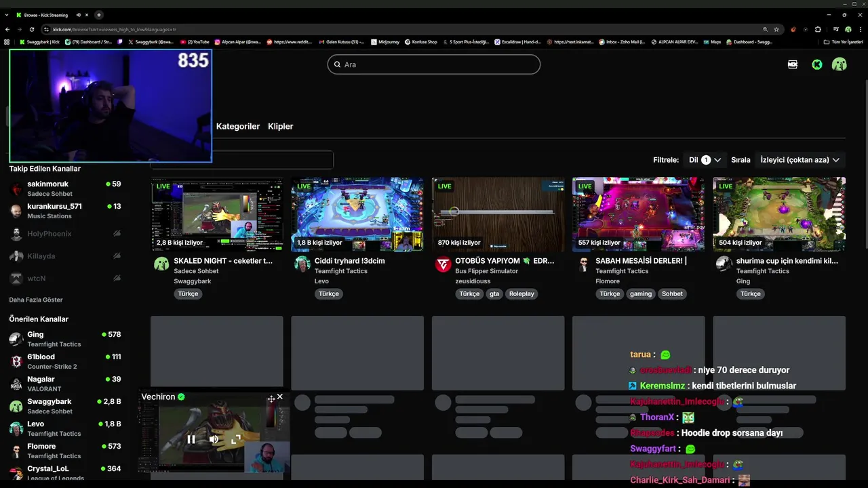The height and width of the screenshot is (488, 868).
Task: Open the Dil language filter dropdown
Action: pos(705,160)
